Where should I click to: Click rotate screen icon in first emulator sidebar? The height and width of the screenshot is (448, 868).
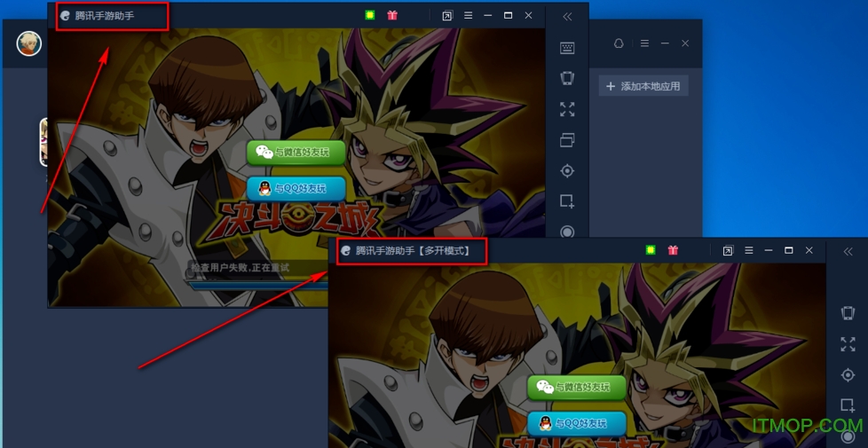coord(567,78)
